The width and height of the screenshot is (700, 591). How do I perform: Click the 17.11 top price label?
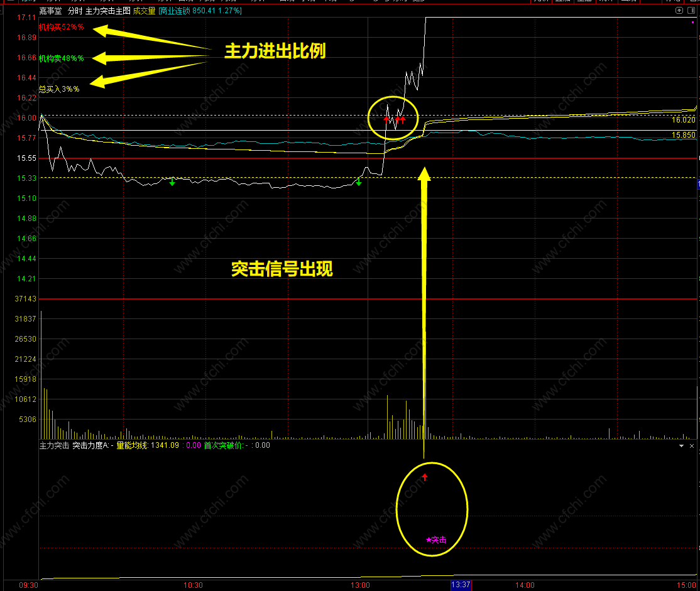pyautogui.click(x=26, y=18)
